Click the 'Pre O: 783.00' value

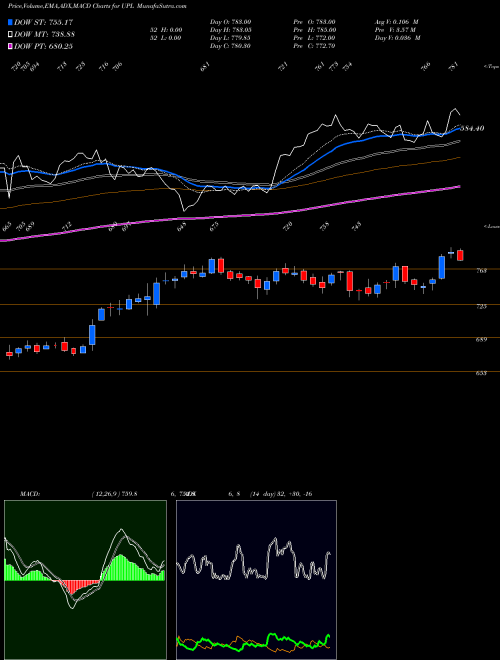[314, 22]
